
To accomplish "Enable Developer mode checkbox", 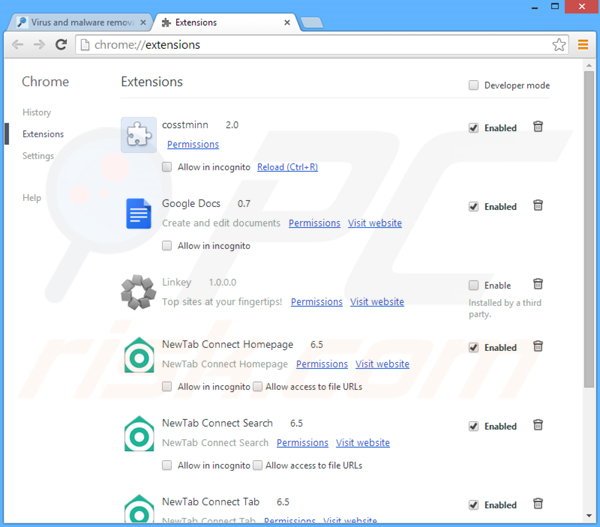I will (x=473, y=85).
